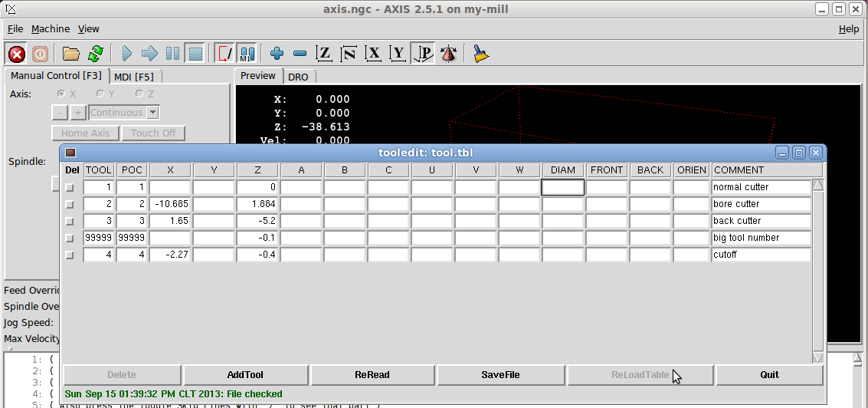Click the zoom out minus icon
The height and width of the screenshot is (408, 868).
300,54
